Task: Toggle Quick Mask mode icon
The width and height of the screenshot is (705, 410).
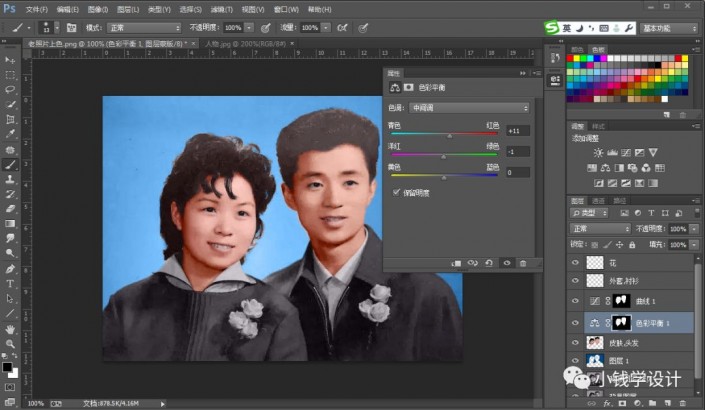Action: click(10, 387)
